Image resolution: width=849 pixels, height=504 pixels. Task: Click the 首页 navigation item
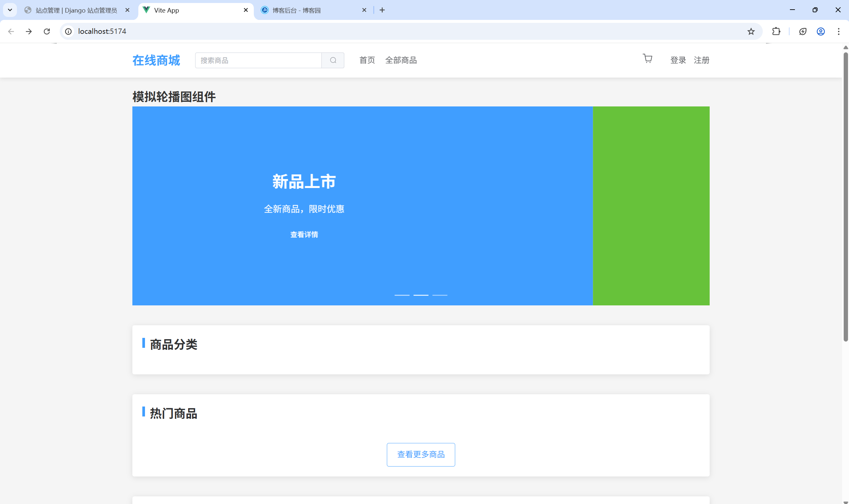[x=367, y=60]
